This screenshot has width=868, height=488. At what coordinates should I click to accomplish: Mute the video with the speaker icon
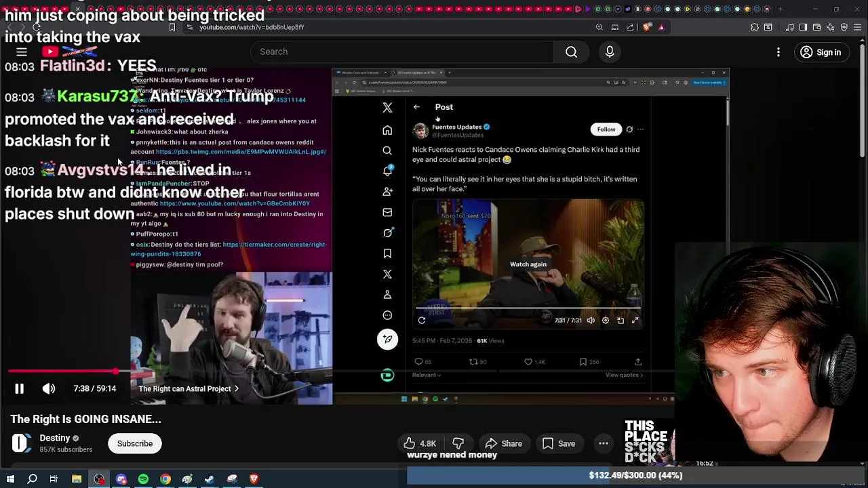[x=49, y=388]
